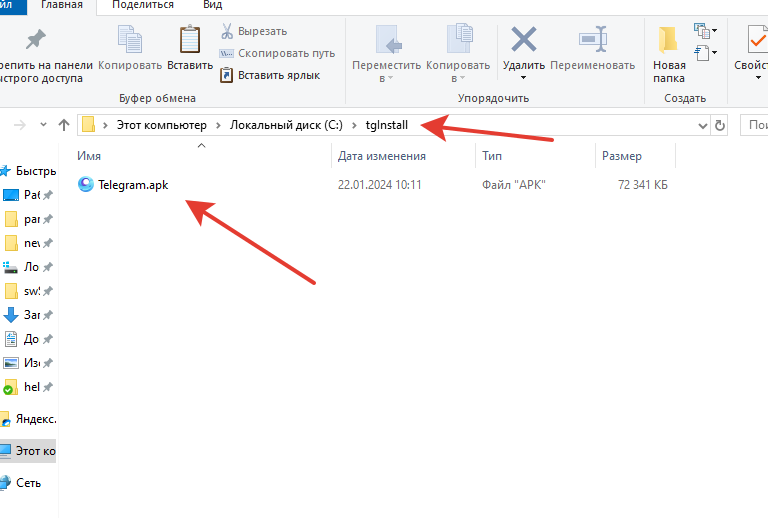Switch to the Главная ribbon tab
The height and width of the screenshot is (518, 768).
point(62,5)
